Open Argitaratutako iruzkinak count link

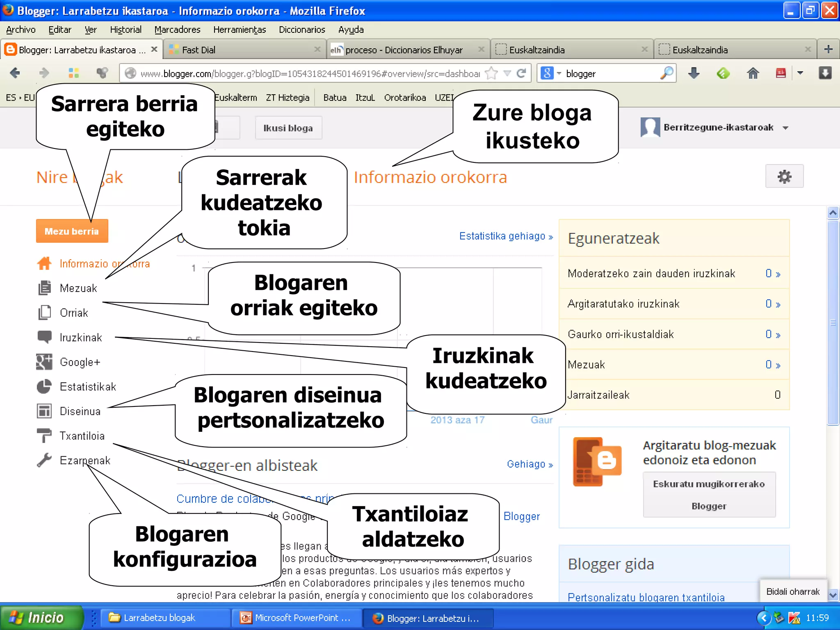point(773,304)
